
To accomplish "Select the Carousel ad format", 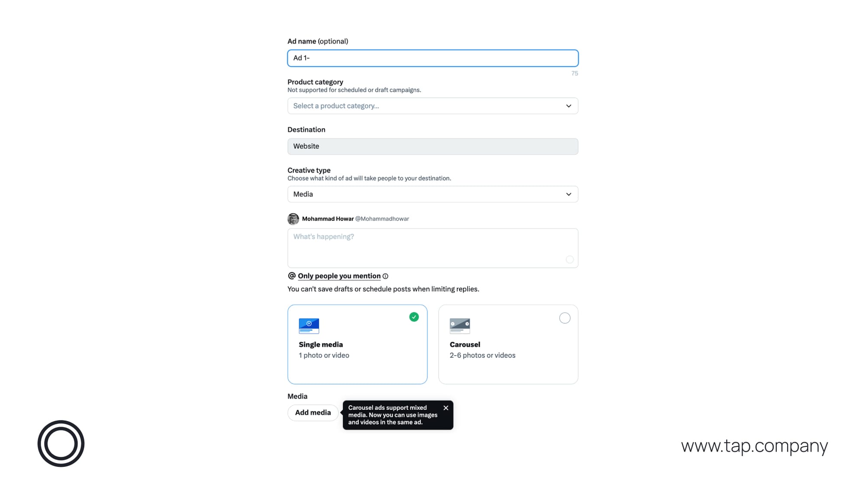I will [508, 344].
